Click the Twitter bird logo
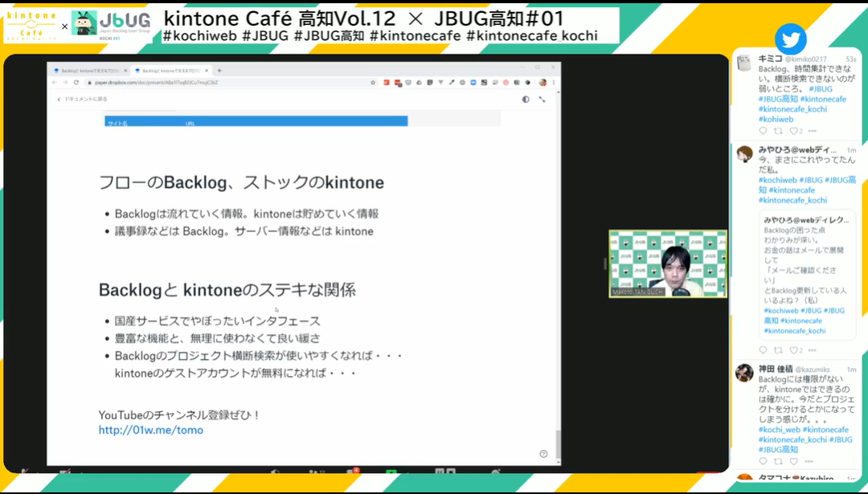Viewport: 868px width, 494px height. [790, 39]
